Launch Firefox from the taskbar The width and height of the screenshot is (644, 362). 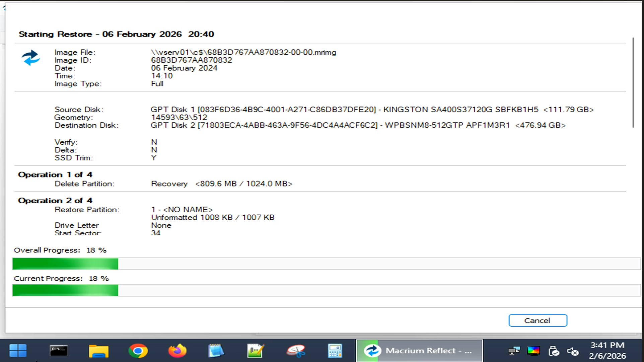(177, 351)
